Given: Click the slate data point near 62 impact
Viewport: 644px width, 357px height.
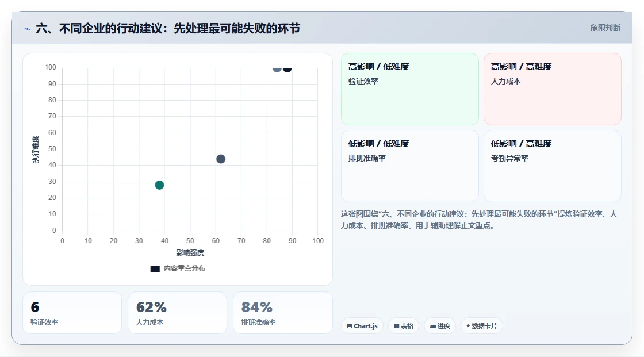Looking at the screenshot, I should point(221,159).
